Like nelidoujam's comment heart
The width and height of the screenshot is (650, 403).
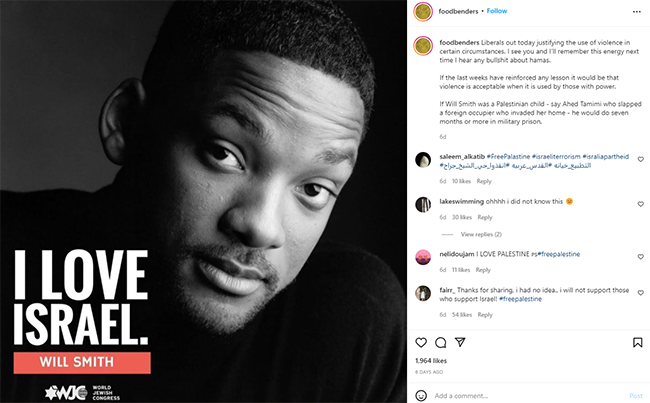(640, 257)
